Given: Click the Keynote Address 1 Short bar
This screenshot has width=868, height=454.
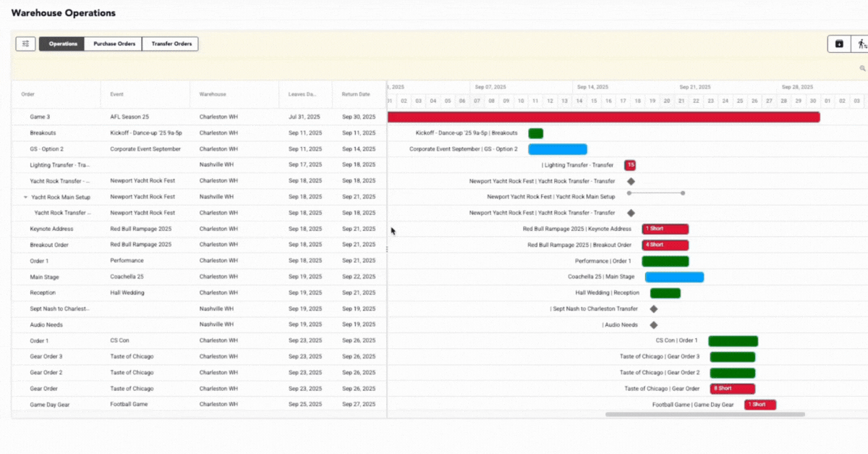Looking at the screenshot, I should coord(665,229).
